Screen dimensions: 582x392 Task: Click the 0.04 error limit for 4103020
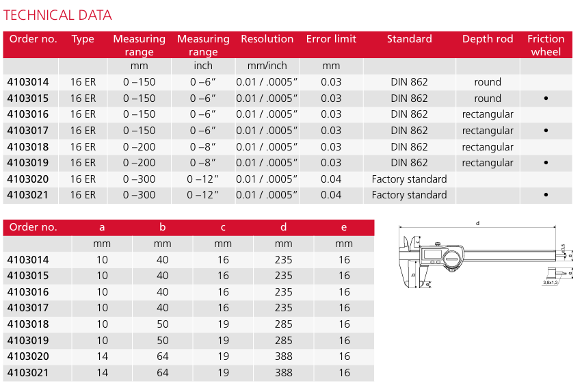pos(331,179)
